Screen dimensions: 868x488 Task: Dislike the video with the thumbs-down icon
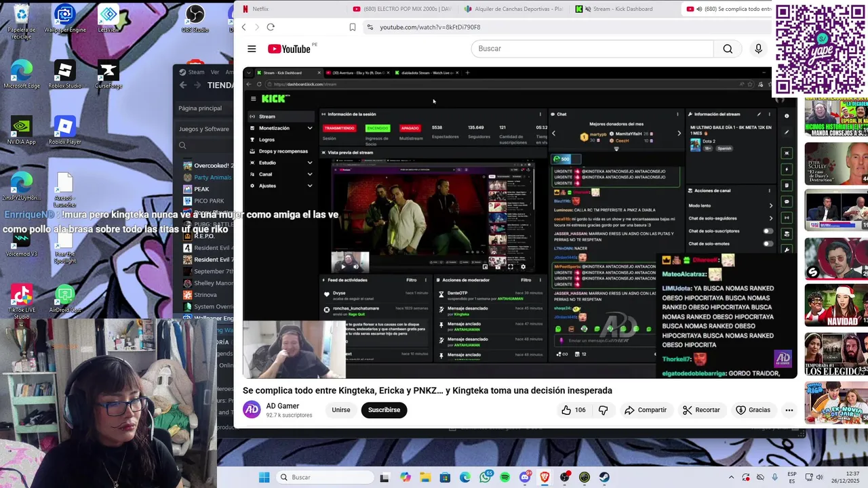click(x=603, y=410)
